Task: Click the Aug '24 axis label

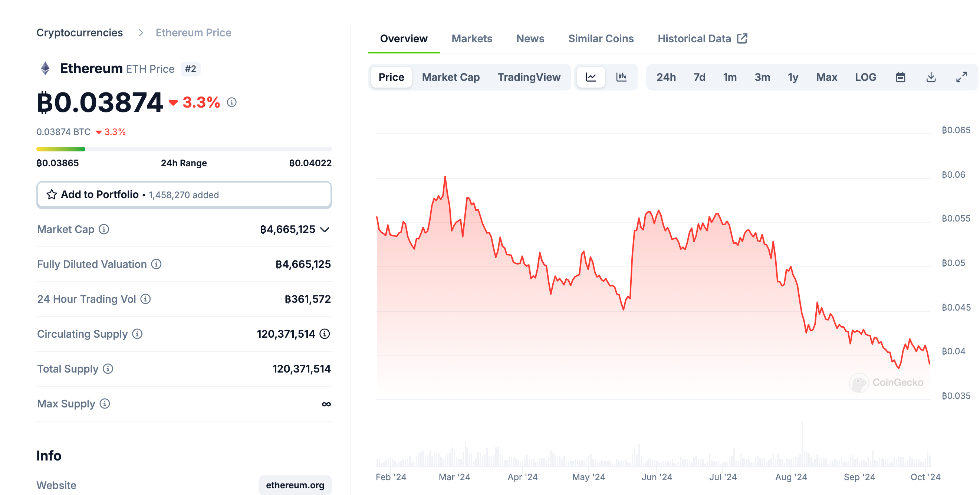Action: pyautogui.click(x=791, y=477)
